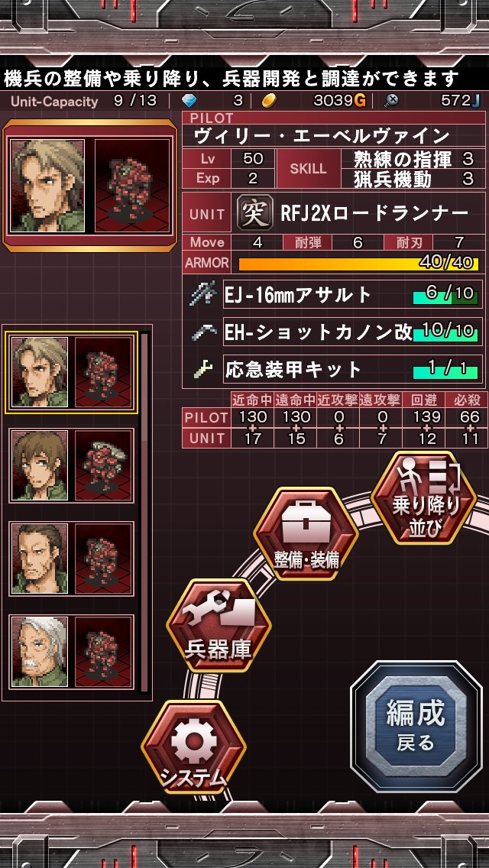489x868 pixels.
Task: Click the ARMOR 40/40 gauge bar
Action: [x=358, y=263]
